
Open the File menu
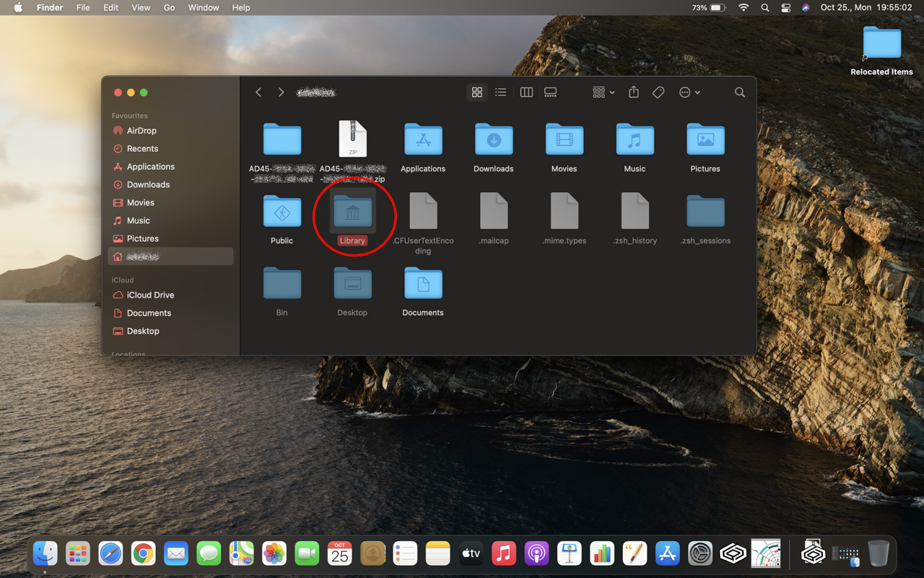click(83, 7)
